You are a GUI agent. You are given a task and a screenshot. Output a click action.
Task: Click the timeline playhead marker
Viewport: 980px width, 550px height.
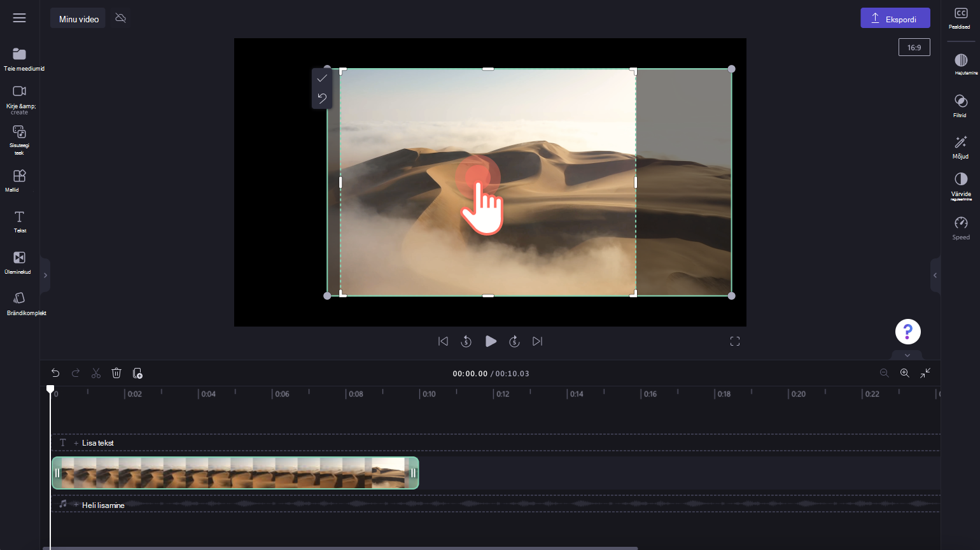(x=50, y=389)
